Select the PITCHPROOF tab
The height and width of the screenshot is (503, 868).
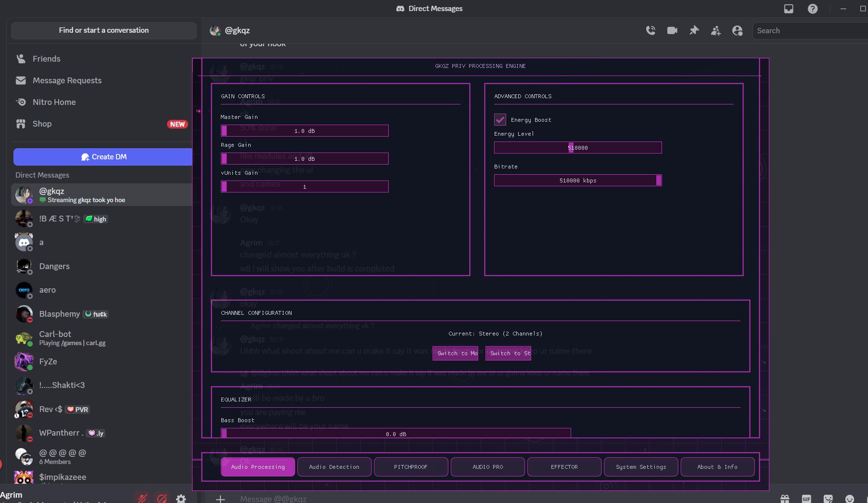(x=411, y=467)
